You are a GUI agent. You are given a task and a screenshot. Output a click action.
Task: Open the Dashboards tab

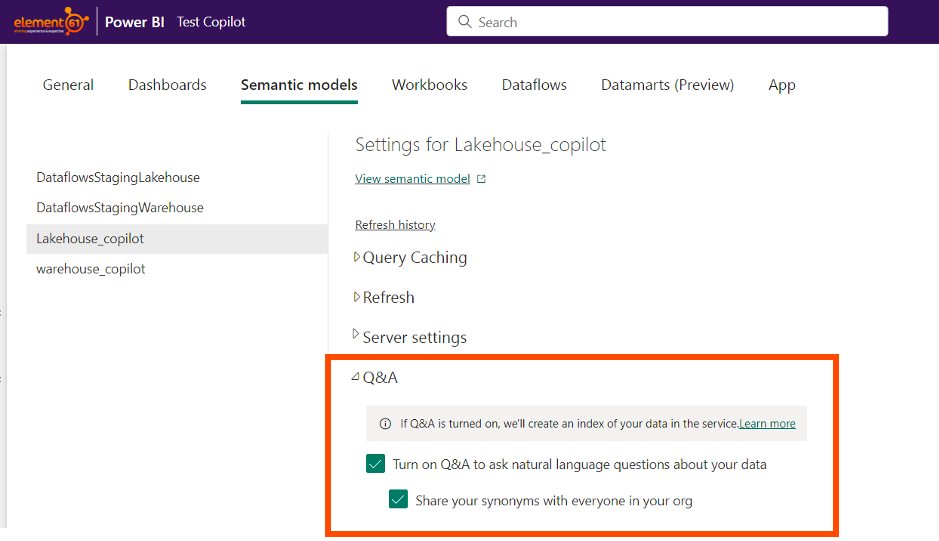pyautogui.click(x=167, y=85)
